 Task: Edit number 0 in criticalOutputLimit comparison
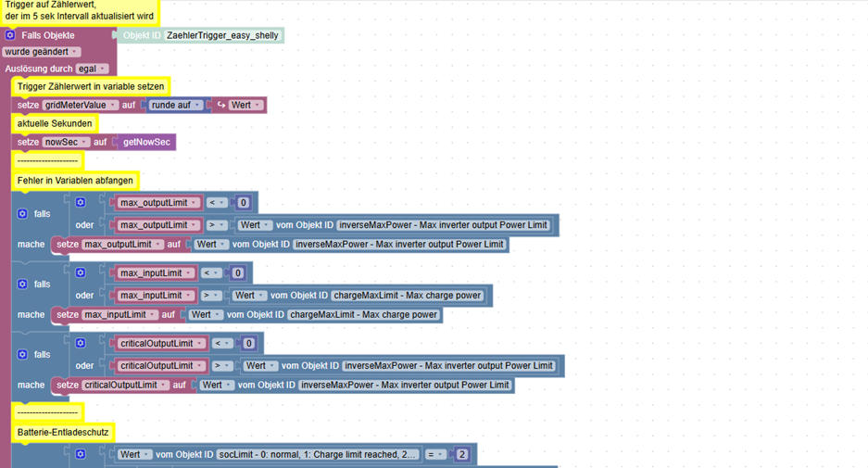pyautogui.click(x=248, y=344)
